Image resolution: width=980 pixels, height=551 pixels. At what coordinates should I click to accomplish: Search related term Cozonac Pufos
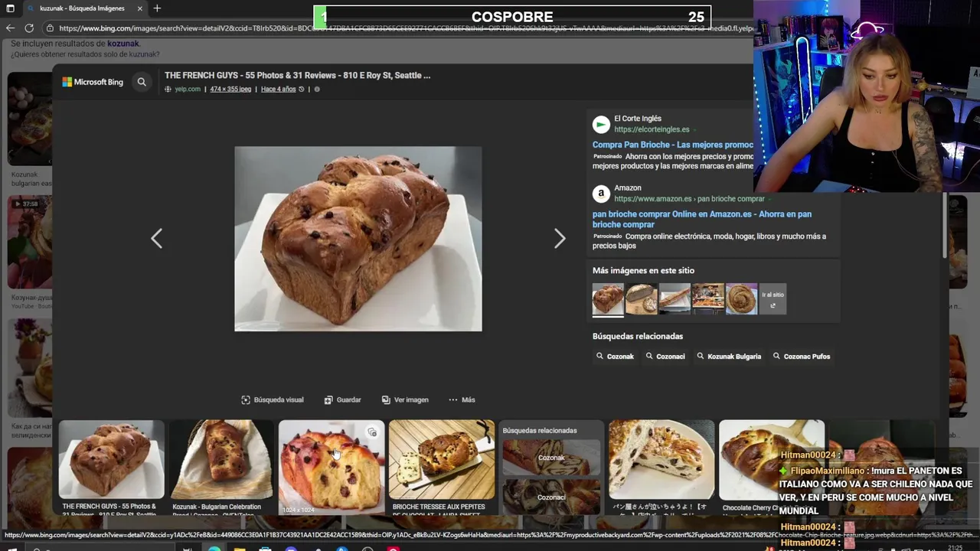point(802,356)
